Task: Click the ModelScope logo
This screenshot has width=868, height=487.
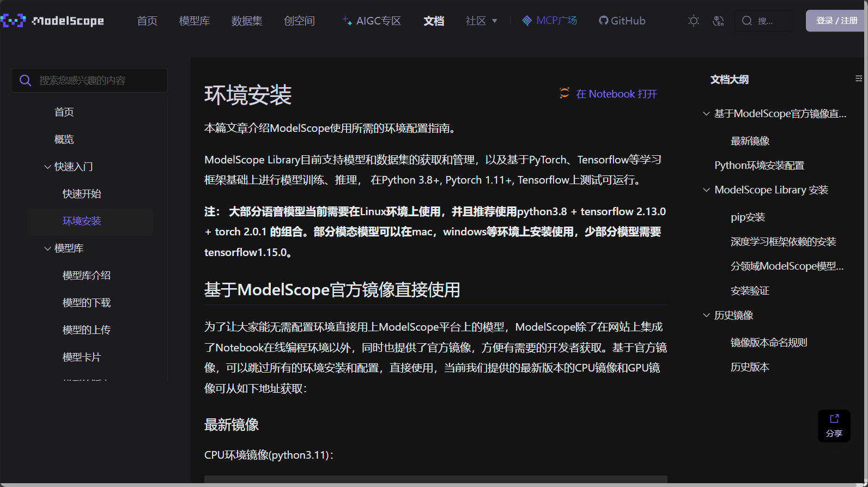Action: point(52,21)
